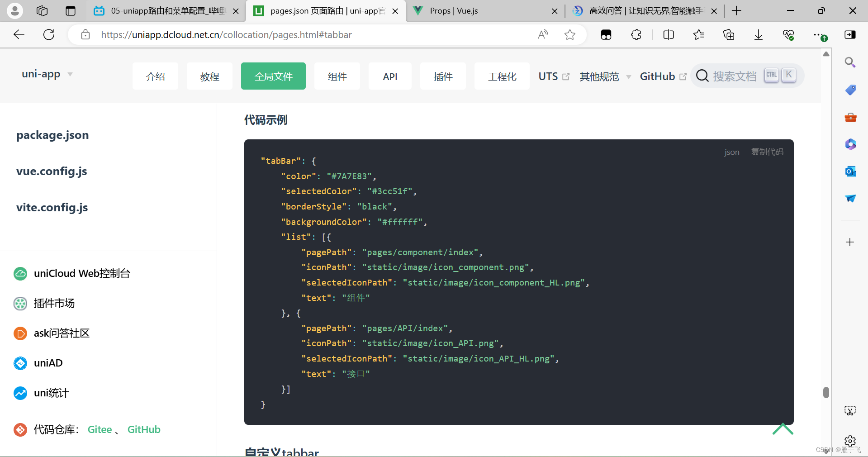Image resolution: width=868 pixels, height=457 pixels.
Task: Open the Favorites list icon
Action: click(x=699, y=35)
